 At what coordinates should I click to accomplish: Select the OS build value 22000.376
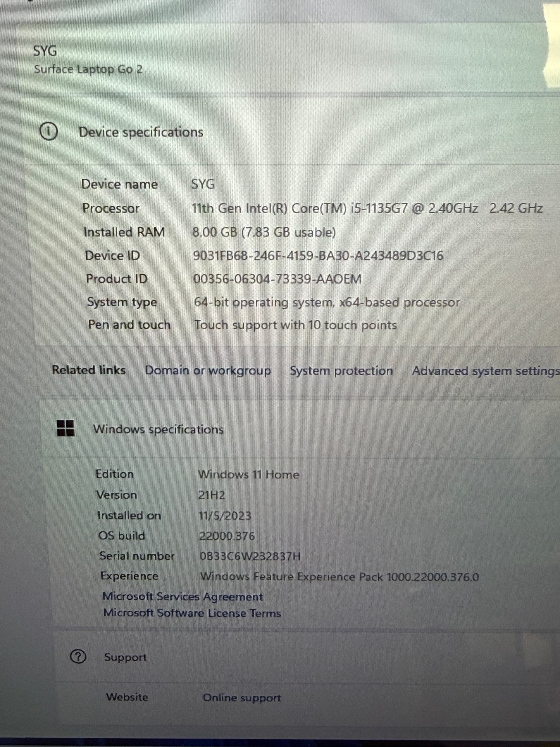coord(227,536)
